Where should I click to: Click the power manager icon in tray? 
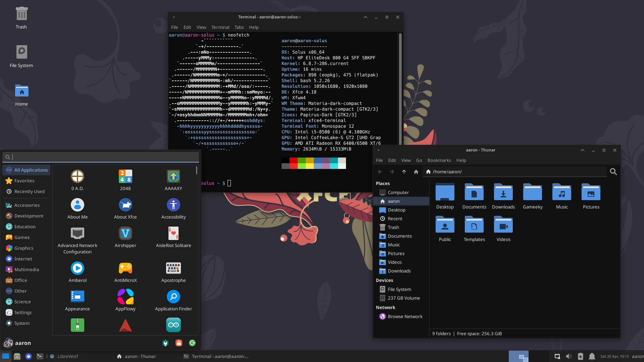[581, 356]
